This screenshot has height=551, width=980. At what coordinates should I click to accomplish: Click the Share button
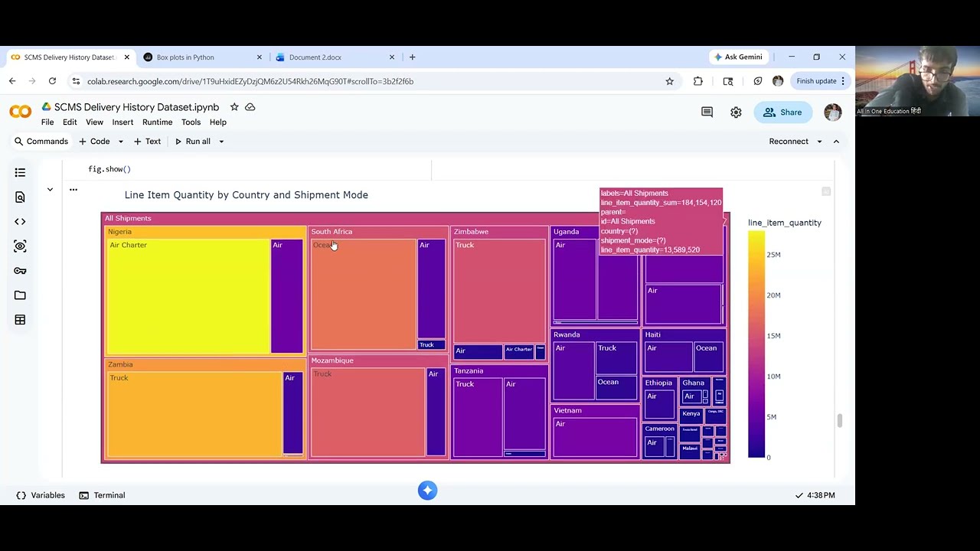(x=782, y=112)
